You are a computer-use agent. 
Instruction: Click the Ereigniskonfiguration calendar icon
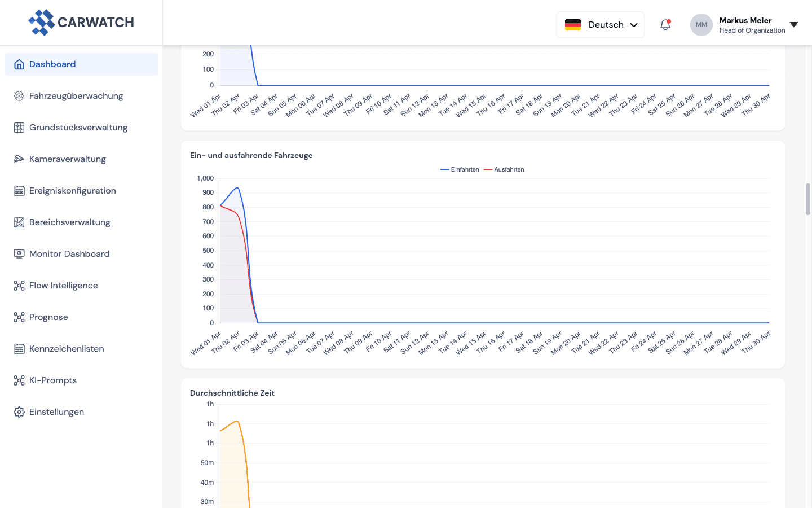19,190
